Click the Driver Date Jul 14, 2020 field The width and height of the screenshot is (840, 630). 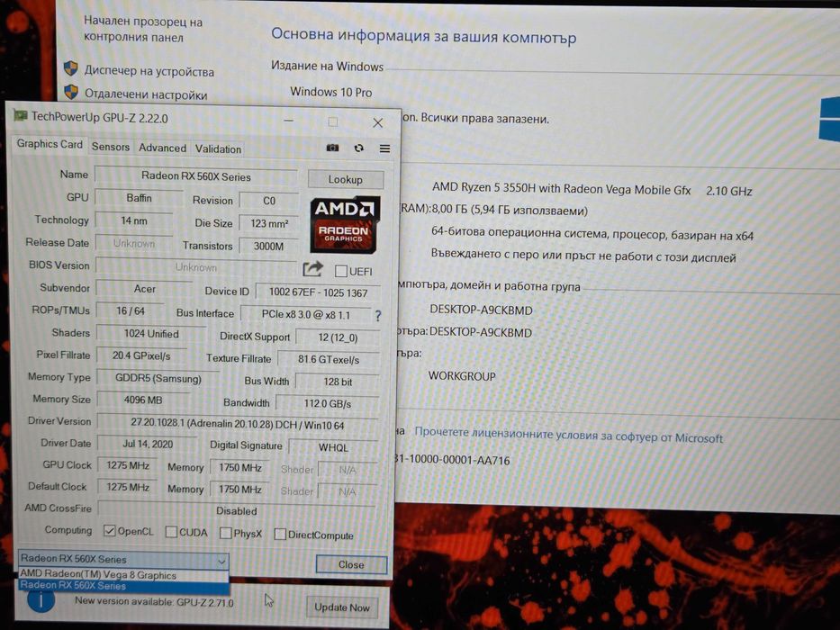(148, 444)
